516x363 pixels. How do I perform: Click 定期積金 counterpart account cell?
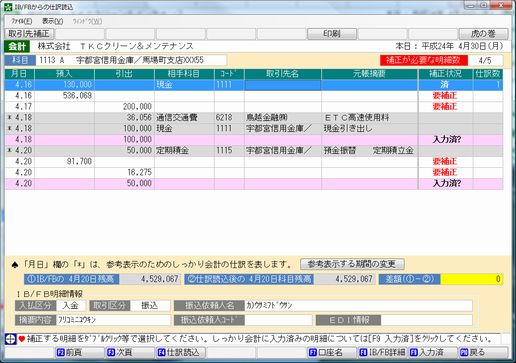[184, 151]
